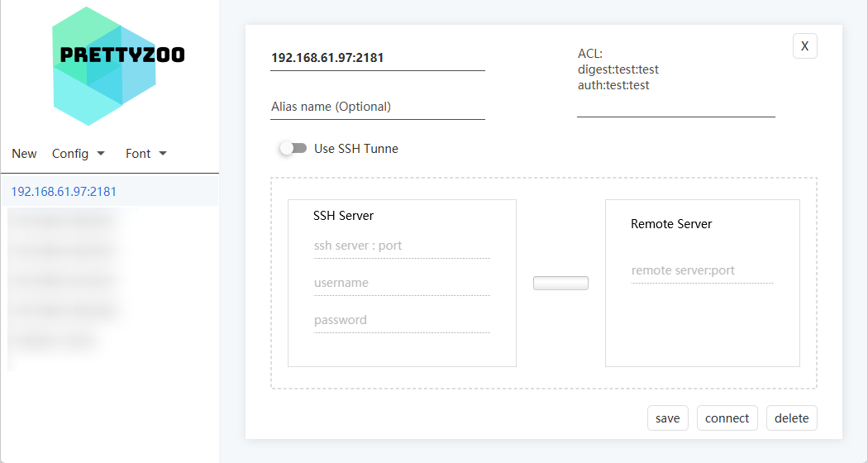Viewport: 868px width, 463px height.
Task: Click the connect button
Action: (727, 418)
